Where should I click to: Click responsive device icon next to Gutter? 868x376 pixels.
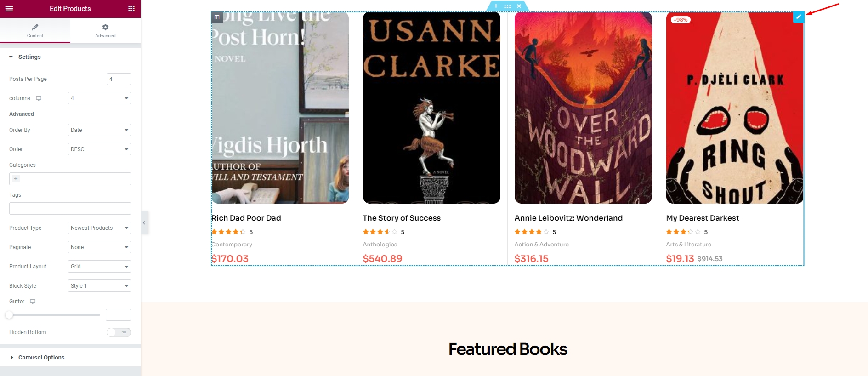pyautogui.click(x=33, y=302)
